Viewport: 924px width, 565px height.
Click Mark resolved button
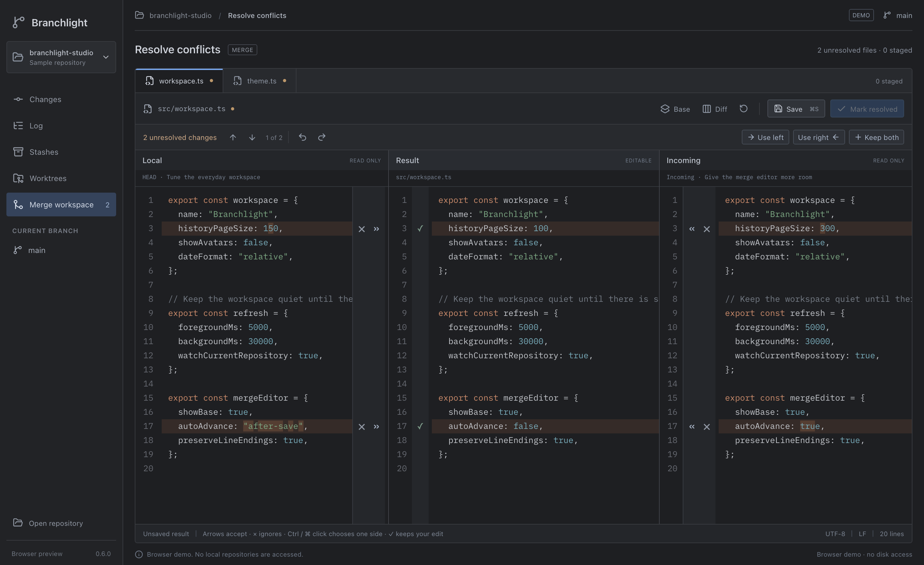coord(867,109)
